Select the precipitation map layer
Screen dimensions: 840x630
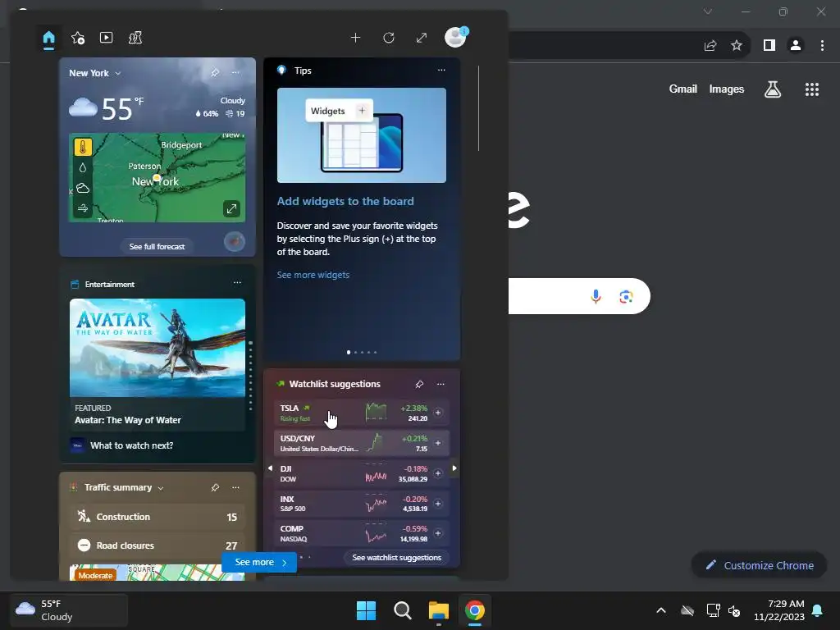point(83,167)
